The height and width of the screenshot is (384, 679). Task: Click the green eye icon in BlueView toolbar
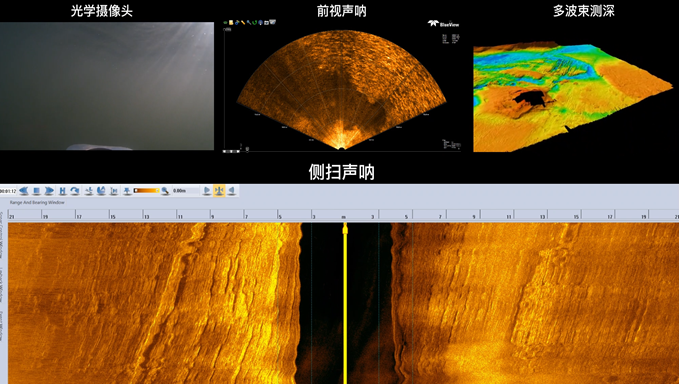pos(226,23)
